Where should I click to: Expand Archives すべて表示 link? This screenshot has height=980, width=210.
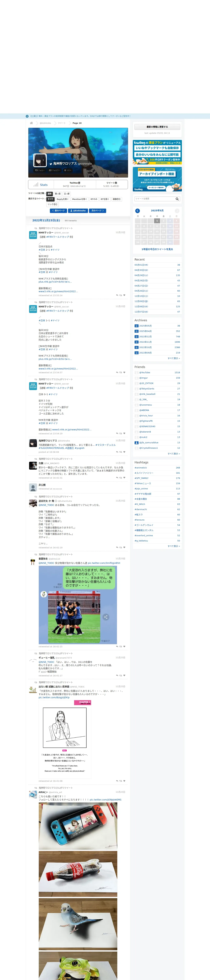tap(174, 358)
